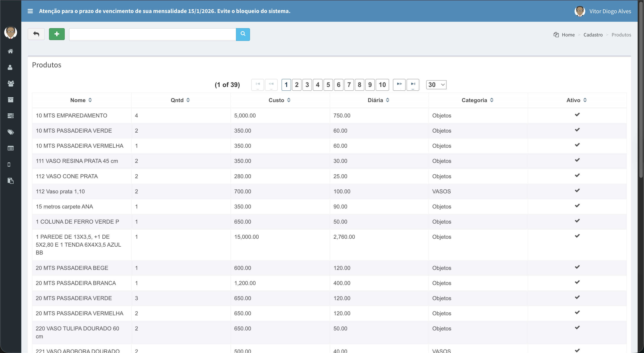Screen dimensions: 644x353
Task: Select the 220 VASO TULIPA DOURADO 60 cm row
Action: 329,333
